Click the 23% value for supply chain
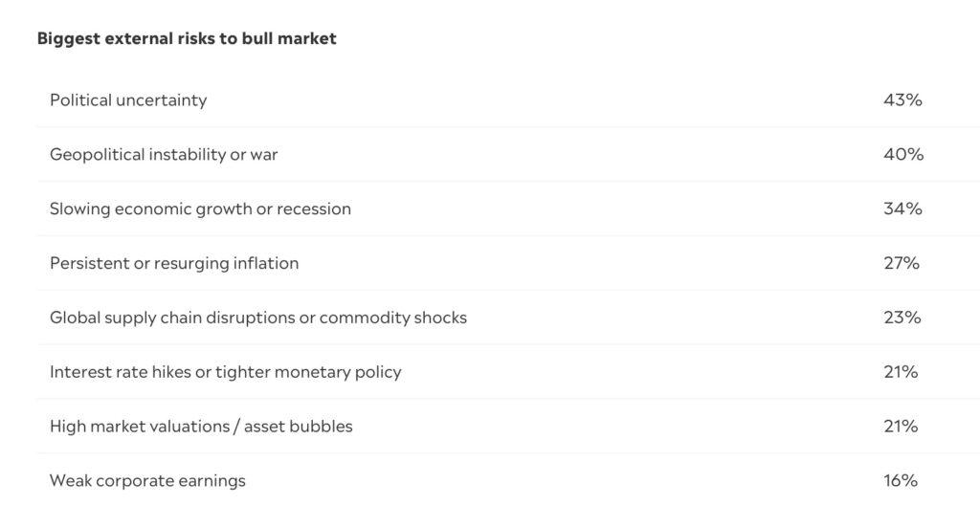Viewport: 980px width, 505px height. pyautogui.click(x=902, y=318)
